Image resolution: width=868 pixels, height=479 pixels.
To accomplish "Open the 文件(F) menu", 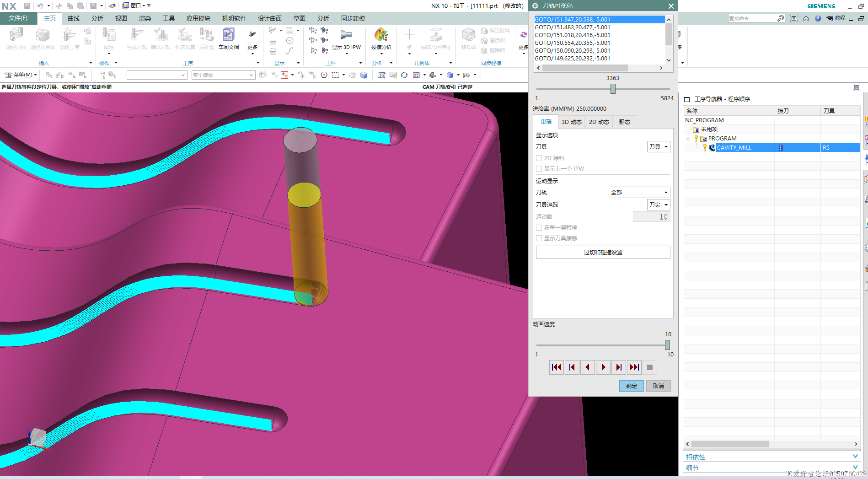I will pos(18,18).
